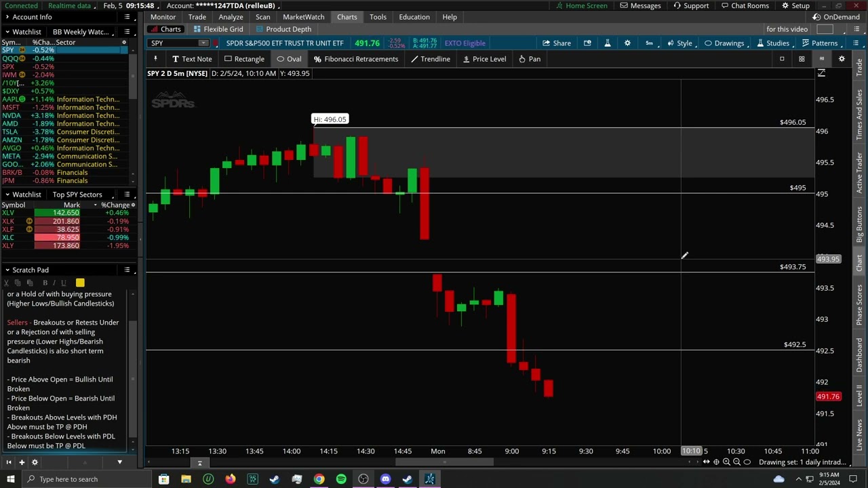Open grid settings gear icon
The width and height of the screenshot is (868, 488).
842,59
